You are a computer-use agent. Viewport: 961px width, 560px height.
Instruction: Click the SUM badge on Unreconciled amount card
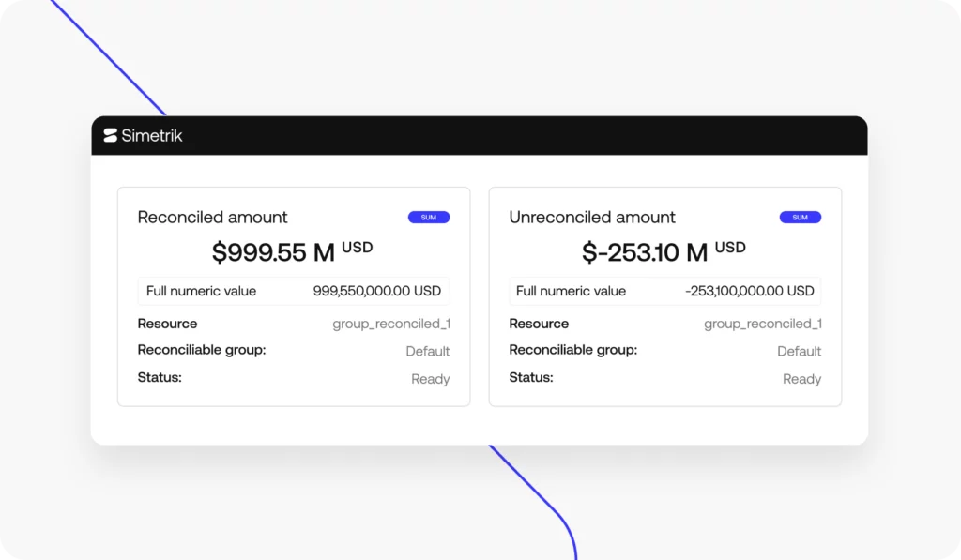click(800, 218)
